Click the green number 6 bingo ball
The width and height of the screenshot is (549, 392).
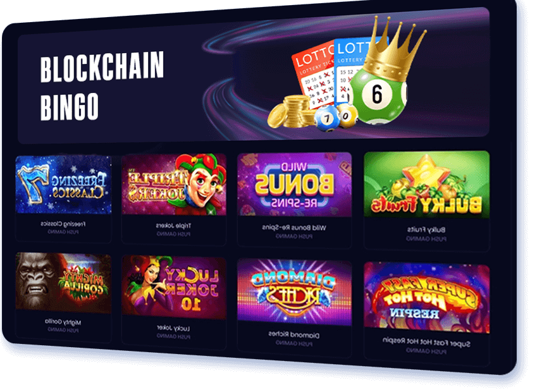pyautogui.click(x=378, y=96)
